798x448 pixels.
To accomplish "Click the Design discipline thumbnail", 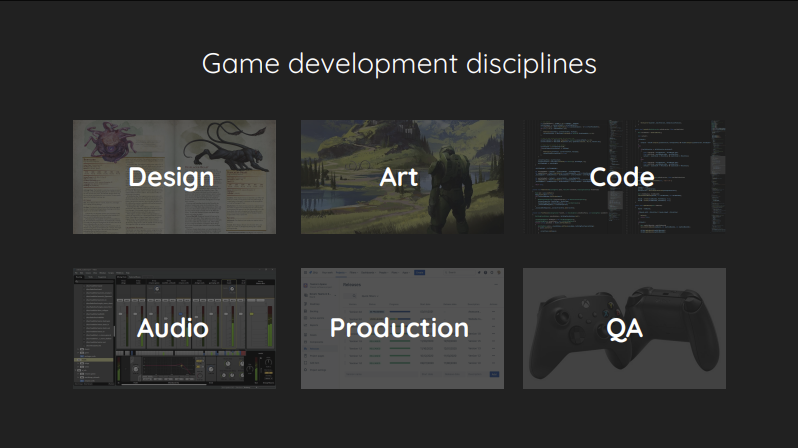I will (x=175, y=177).
